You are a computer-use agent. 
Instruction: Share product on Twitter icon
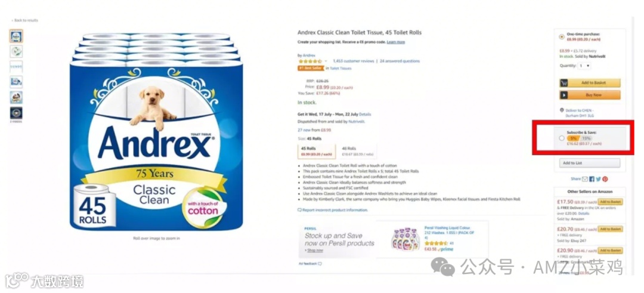[599, 179]
